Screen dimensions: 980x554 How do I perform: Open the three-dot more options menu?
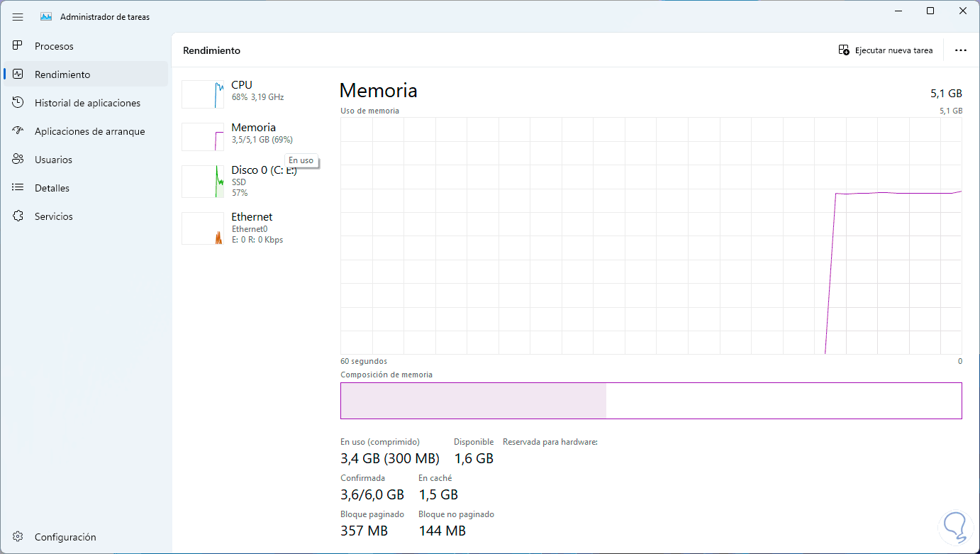coord(961,50)
